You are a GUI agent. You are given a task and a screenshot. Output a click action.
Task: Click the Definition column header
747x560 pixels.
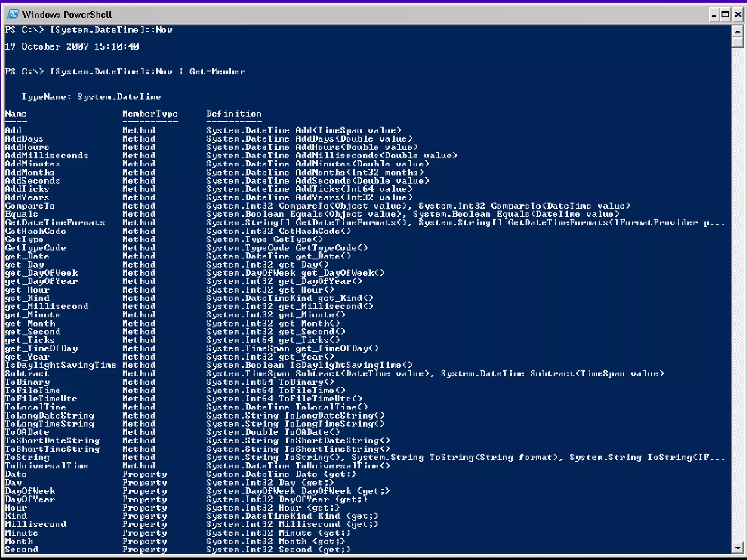(233, 114)
